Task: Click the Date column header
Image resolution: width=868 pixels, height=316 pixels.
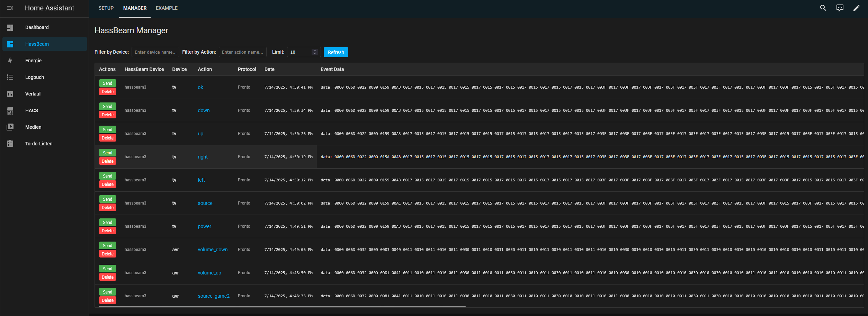Action: tap(269, 69)
